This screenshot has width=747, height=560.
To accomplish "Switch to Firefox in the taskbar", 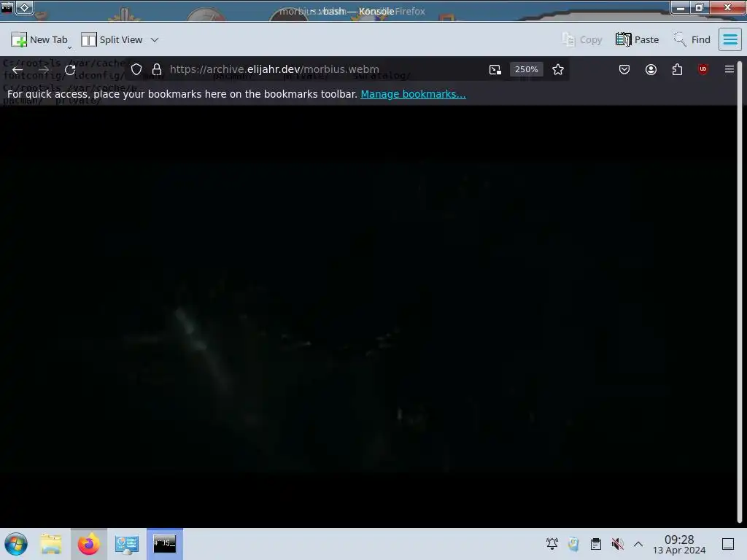I will 88,544.
